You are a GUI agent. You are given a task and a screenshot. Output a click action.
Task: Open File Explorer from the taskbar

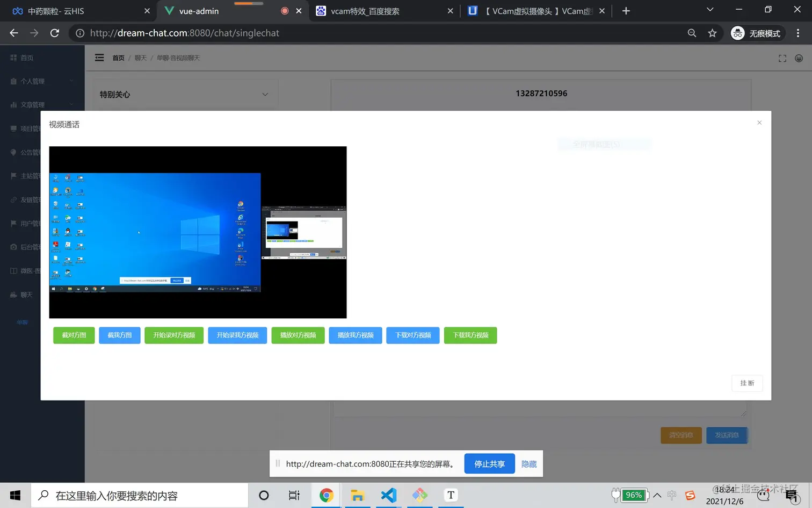[357, 495]
